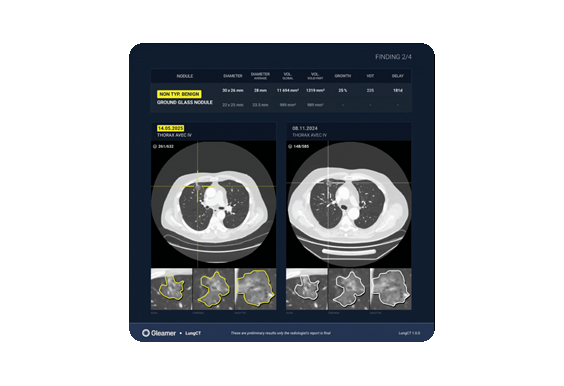Click the VOL. SOLID PART column header
Screen dimensions: 564x386
315,76
